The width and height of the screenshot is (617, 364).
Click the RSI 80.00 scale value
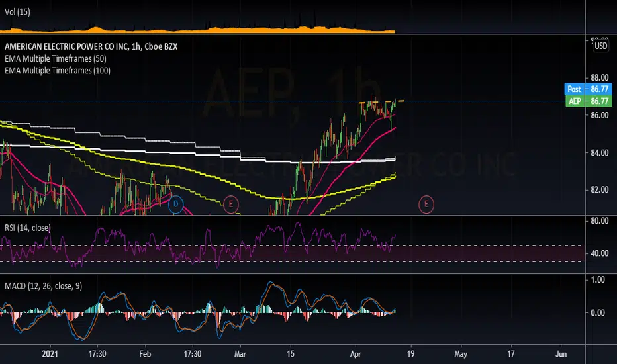[x=599, y=221]
